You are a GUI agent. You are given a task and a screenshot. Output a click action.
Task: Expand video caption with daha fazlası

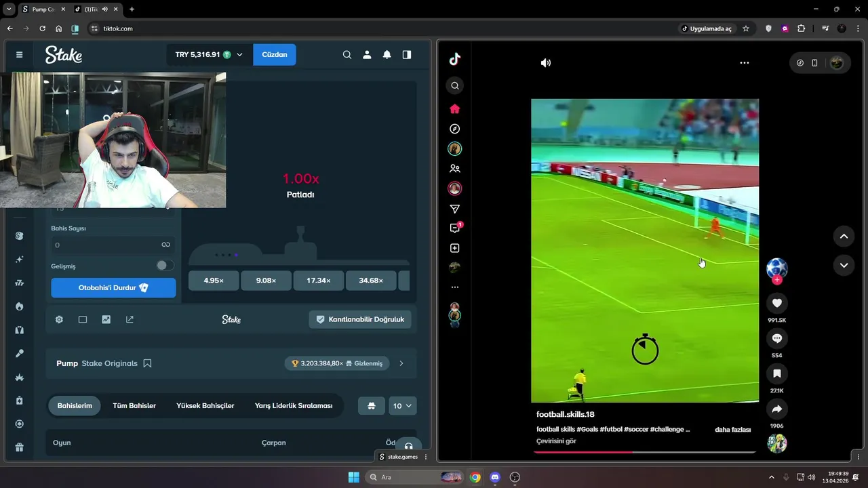tap(733, 430)
